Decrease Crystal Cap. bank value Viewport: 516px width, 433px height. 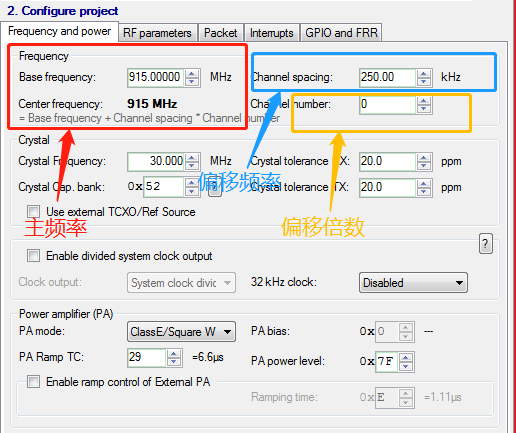click(x=192, y=191)
